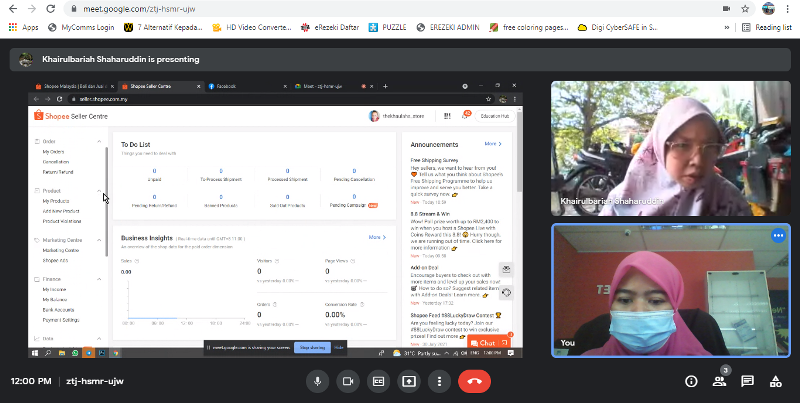Select Add New Product in sidebar
Image resolution: width=800 pixels, height=403 pixels.
tap(61, 211)
